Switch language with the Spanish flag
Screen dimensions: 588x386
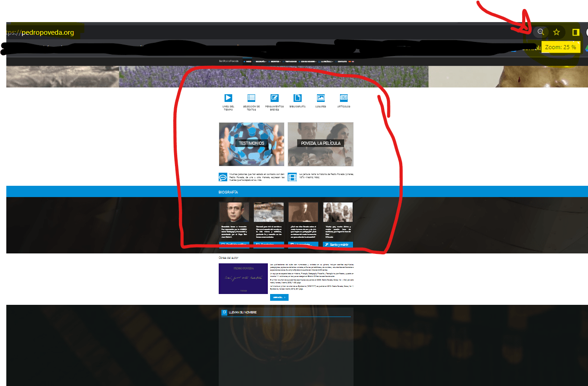pyautogui.click(x=349, y=61)
